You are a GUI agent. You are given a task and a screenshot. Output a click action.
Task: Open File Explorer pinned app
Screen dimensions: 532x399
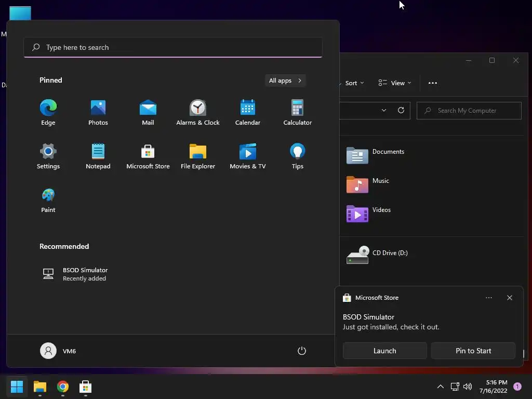[x=198, y=156]
